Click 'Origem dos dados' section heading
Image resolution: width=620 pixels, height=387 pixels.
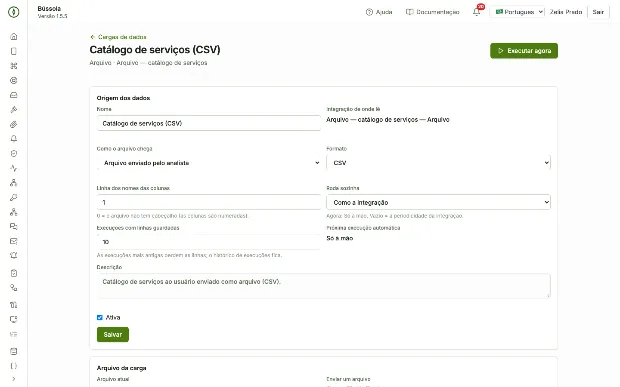[x=123, y=98]
